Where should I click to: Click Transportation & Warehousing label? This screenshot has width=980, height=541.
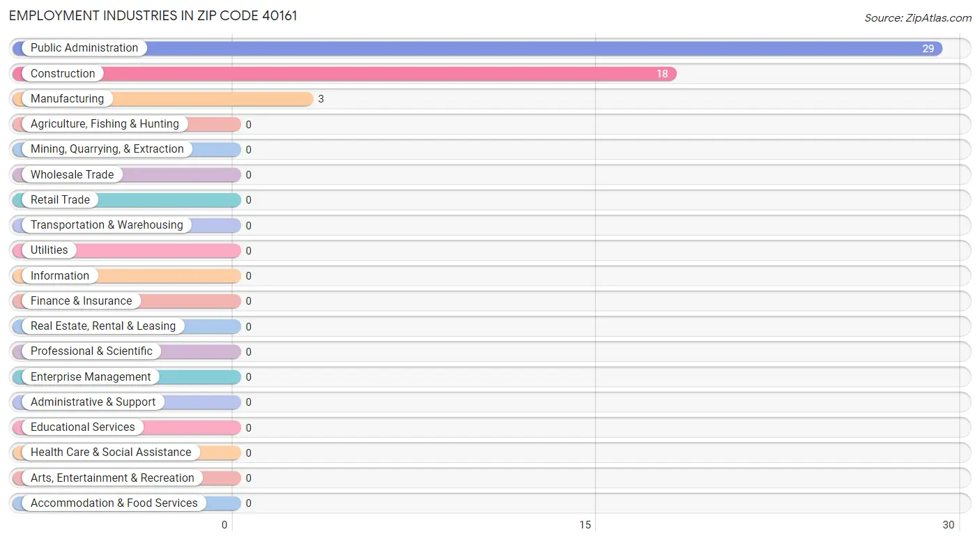[x=106, y=225]
